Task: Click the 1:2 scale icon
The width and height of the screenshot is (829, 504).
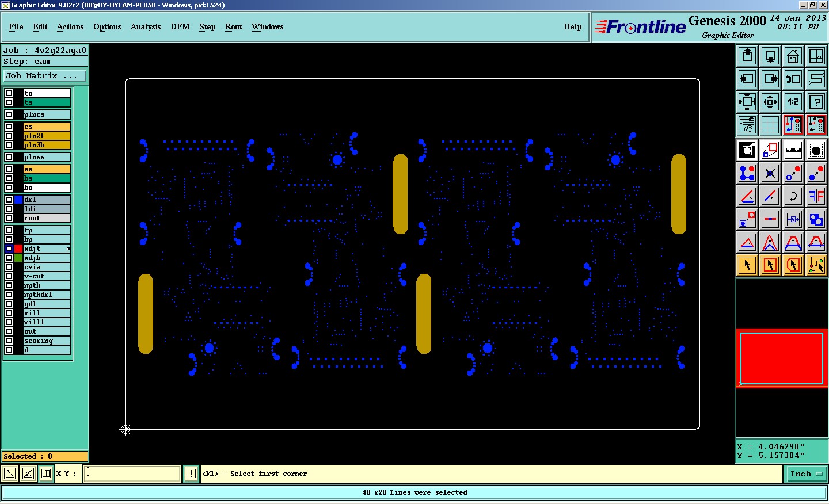Action: pyautogui.click(x=793, y=102)
